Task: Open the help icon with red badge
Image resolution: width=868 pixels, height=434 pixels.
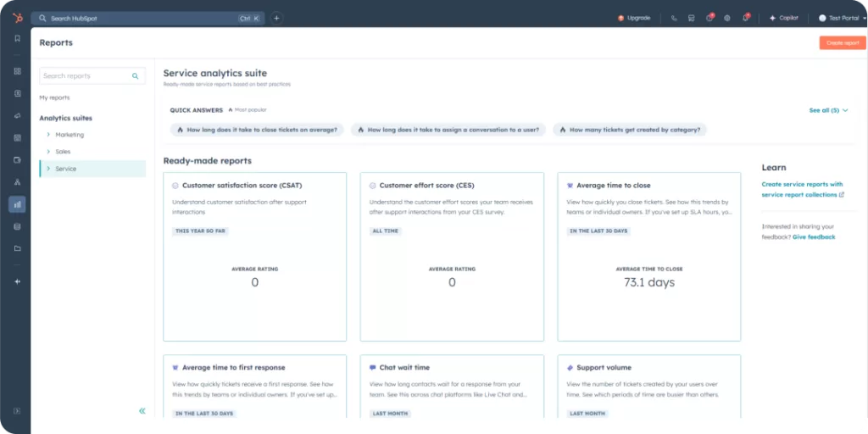Action: [x=709, y=18]
